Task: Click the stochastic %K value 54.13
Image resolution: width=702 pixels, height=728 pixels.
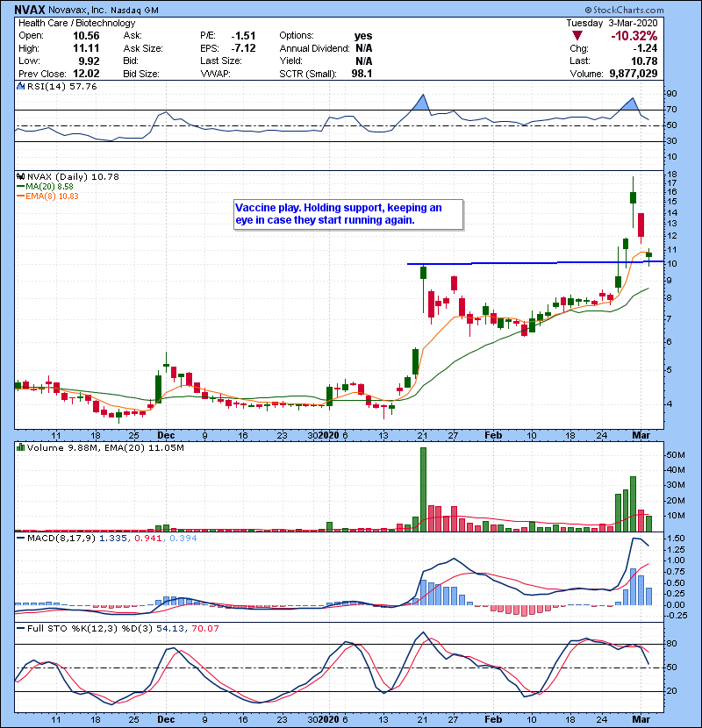Action: (170, 629)
